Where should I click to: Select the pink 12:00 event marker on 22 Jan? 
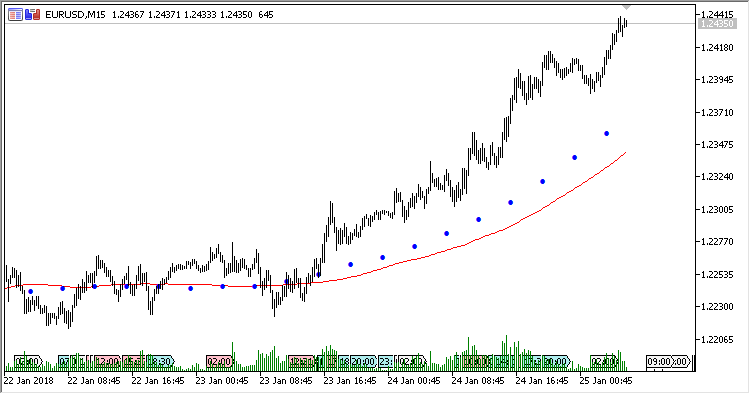pyautogui.click(x=107, y=361)
